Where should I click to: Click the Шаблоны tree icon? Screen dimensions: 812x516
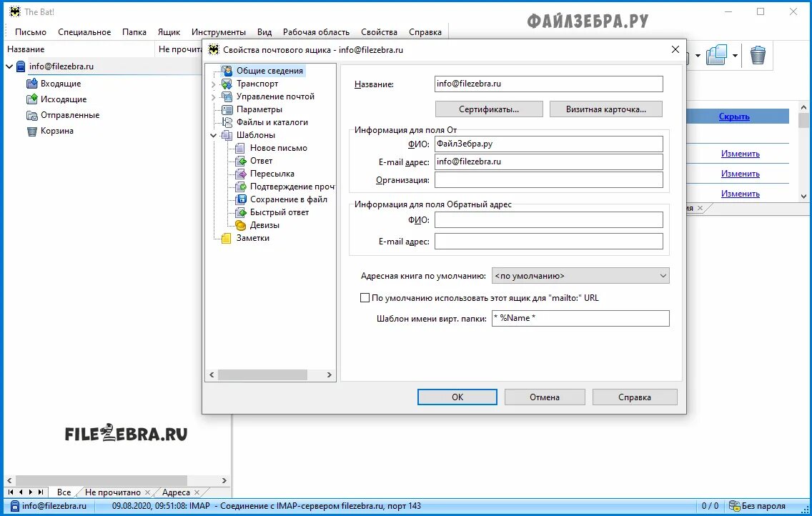pos(227,135)
